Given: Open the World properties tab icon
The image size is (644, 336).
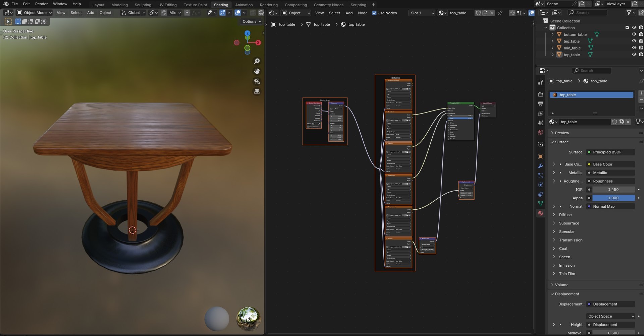Looking at the screenshot, I should tap(540, 132).
